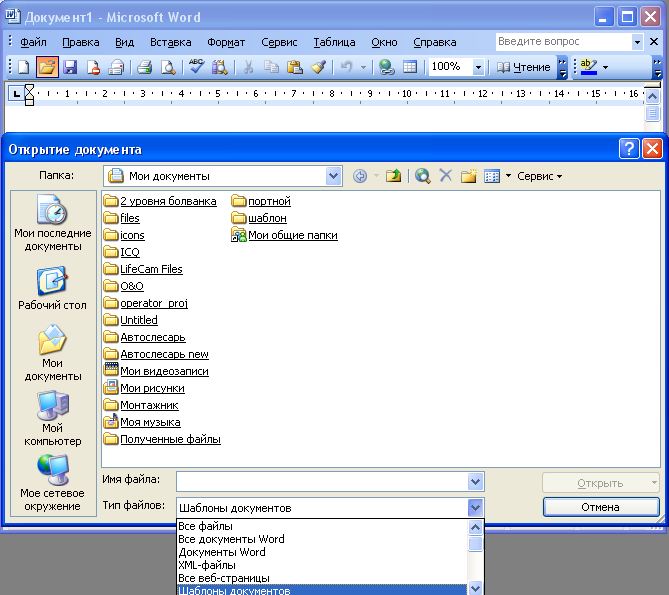Open My Network Places (Мое сетевое окружение)
The image size is (669, 595).
click(x=52, y=483)
